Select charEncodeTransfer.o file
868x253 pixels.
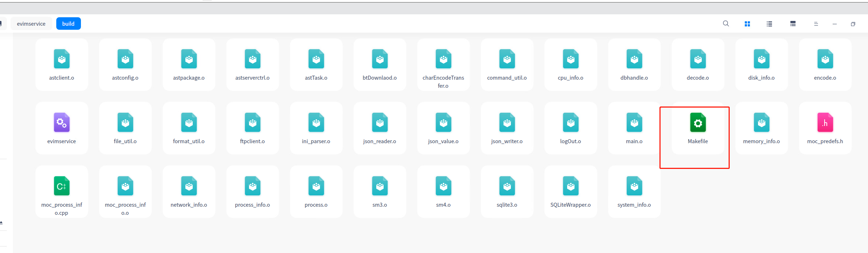(443, 65)
